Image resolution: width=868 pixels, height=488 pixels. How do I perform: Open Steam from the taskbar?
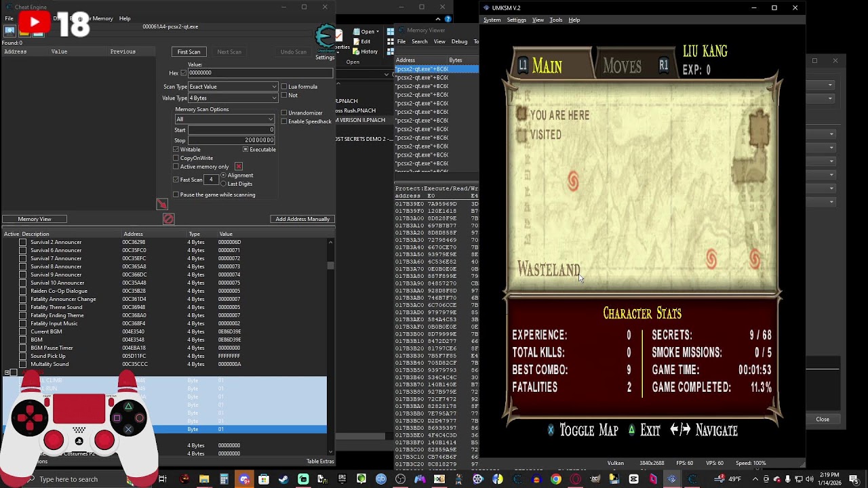[283, 479]
